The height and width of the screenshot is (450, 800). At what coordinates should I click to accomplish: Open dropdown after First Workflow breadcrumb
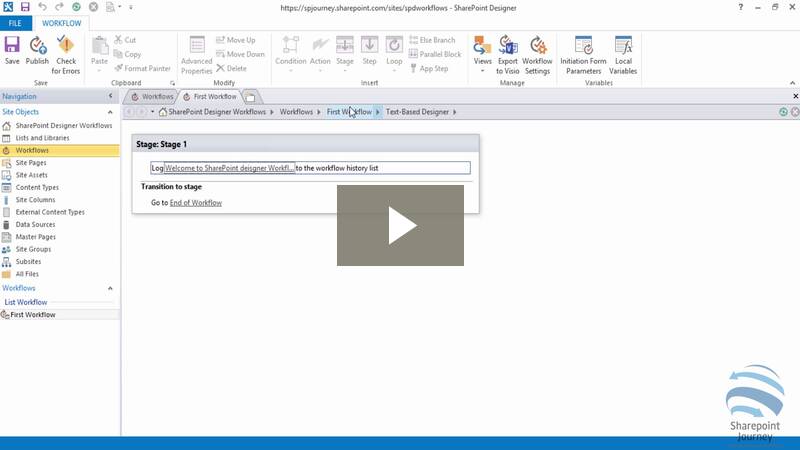click(x=378, y=112)
